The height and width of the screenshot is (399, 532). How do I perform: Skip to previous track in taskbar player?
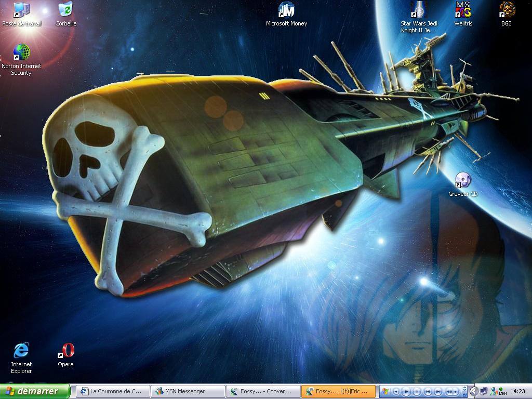pos(428,392)
